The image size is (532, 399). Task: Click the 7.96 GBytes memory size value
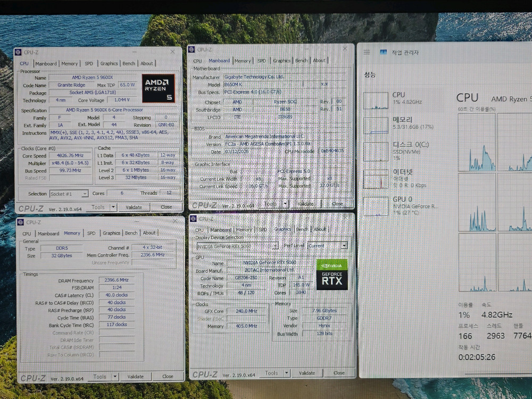[325, 311]
